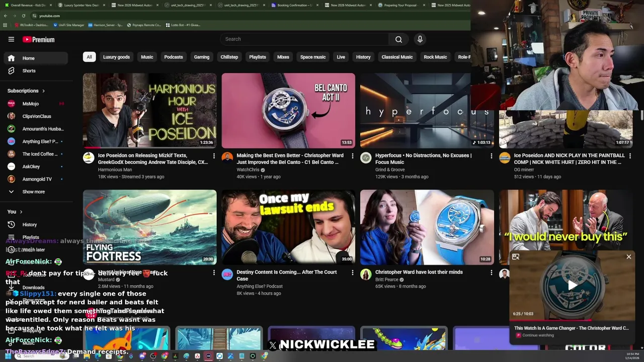The image size is (644, 362).
Task: Open options menu for Paintball Comp video
Action: click(x=630, y=156)
